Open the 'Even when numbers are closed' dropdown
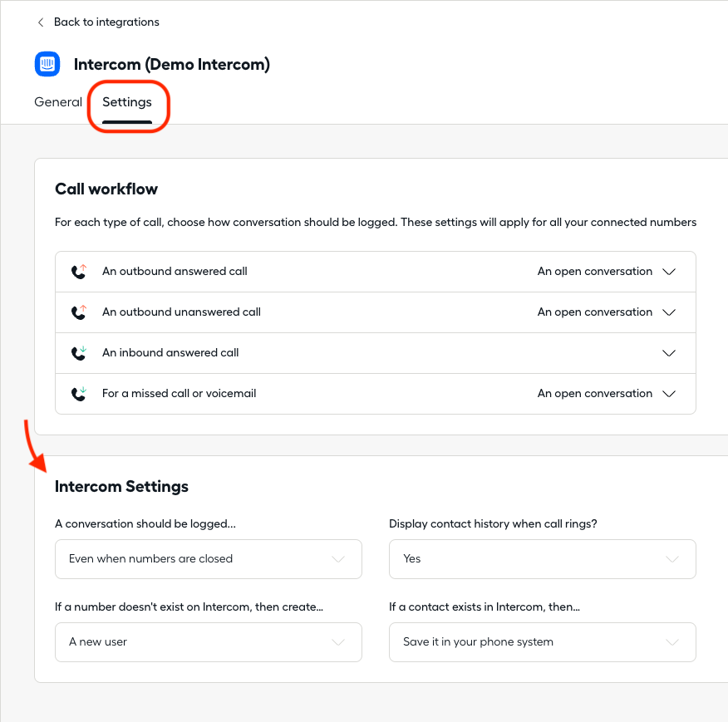Image resolution: width=728 pixels, height=722 pixels. [x=209, y=559]
